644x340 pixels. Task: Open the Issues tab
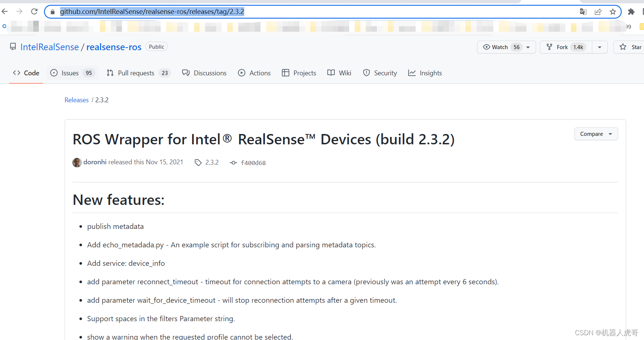pos(73,73)
